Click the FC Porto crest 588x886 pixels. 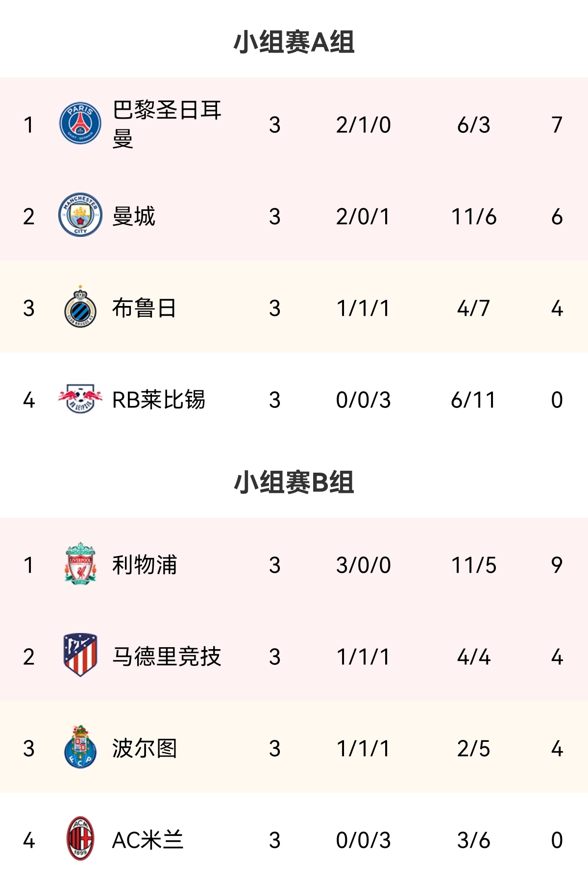tap(80, 747)
